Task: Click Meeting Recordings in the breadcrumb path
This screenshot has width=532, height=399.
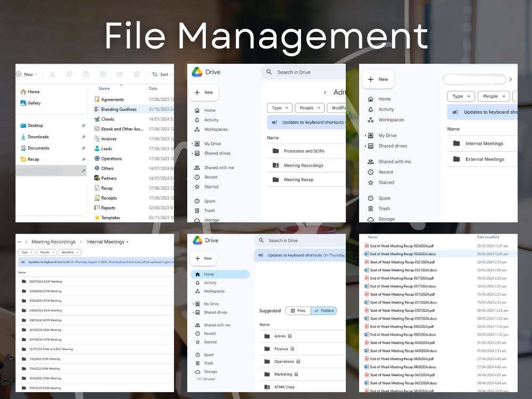Action: [53, 242]
